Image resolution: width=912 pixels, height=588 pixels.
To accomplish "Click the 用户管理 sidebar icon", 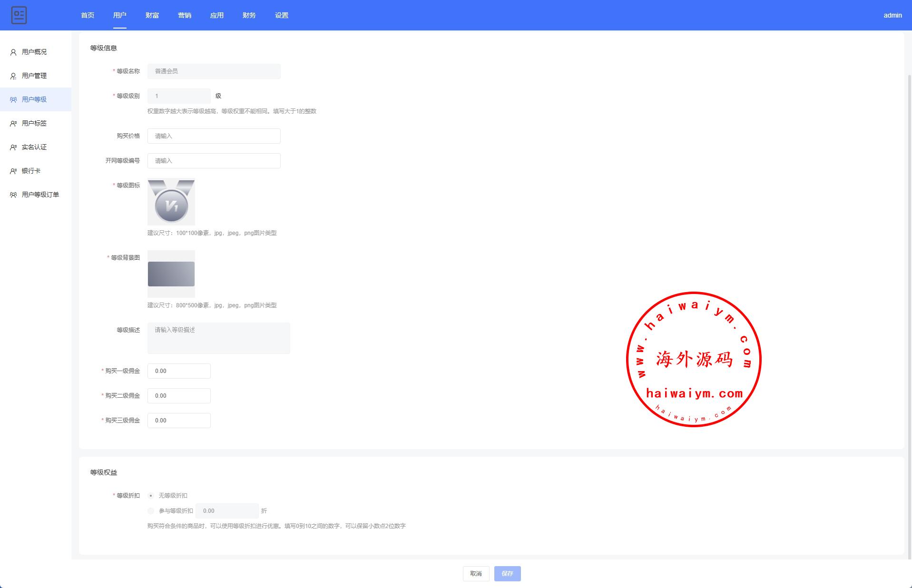I will point(13,76).
